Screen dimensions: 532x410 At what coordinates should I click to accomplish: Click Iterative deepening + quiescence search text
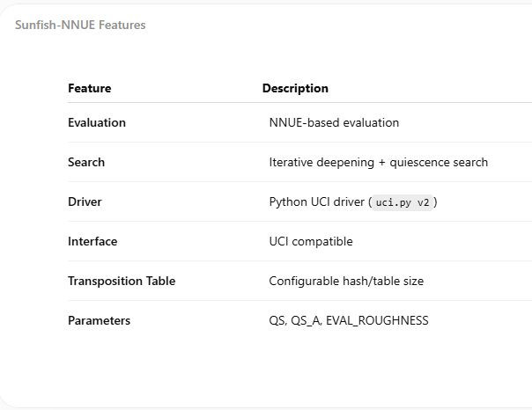click(x=379, y=162)
